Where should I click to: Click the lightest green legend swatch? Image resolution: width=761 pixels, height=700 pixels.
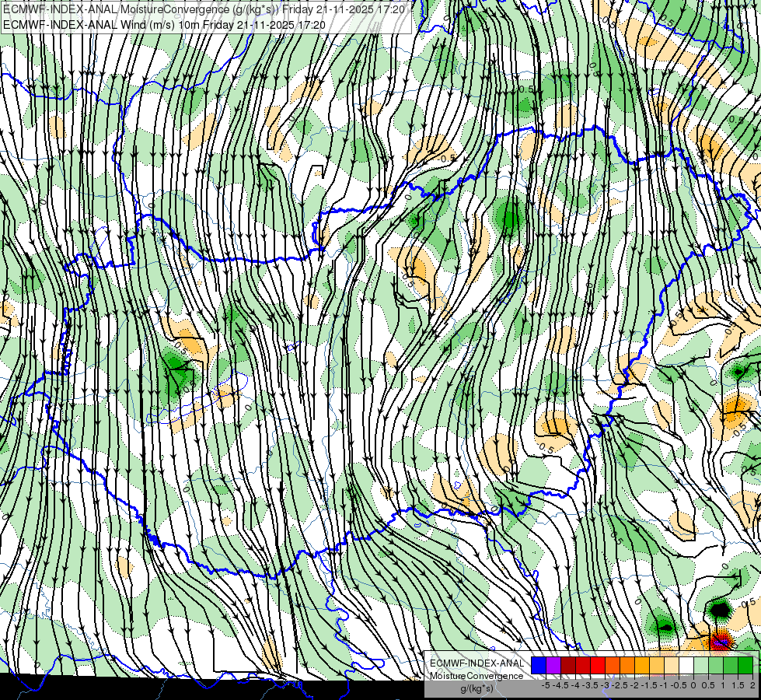[701, 666]
